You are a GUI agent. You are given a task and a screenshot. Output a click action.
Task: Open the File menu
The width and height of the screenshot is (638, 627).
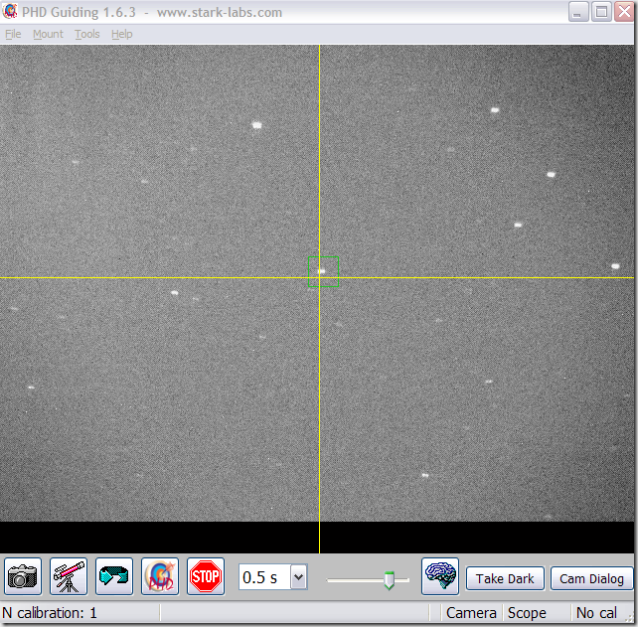coord(13,34)
